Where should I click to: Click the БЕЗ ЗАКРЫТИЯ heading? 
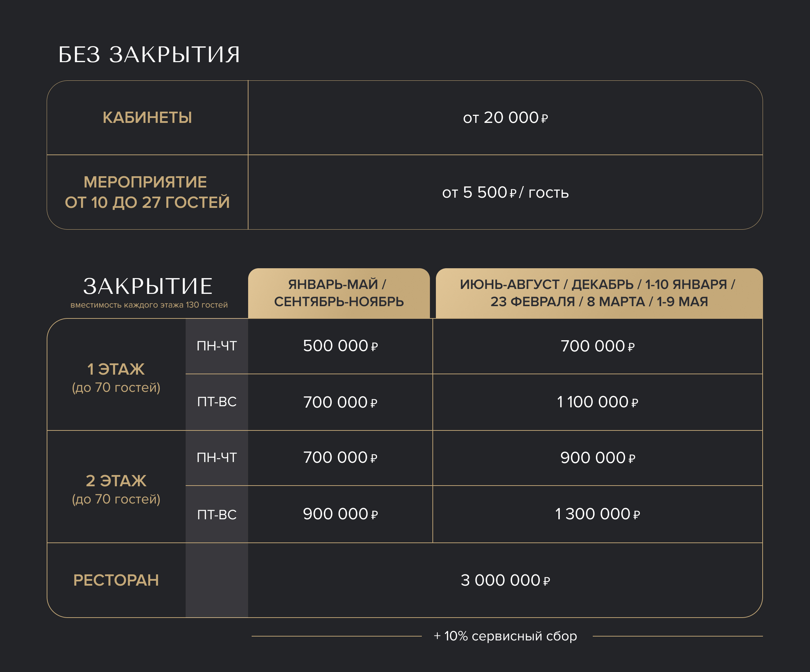click(149, 54)
